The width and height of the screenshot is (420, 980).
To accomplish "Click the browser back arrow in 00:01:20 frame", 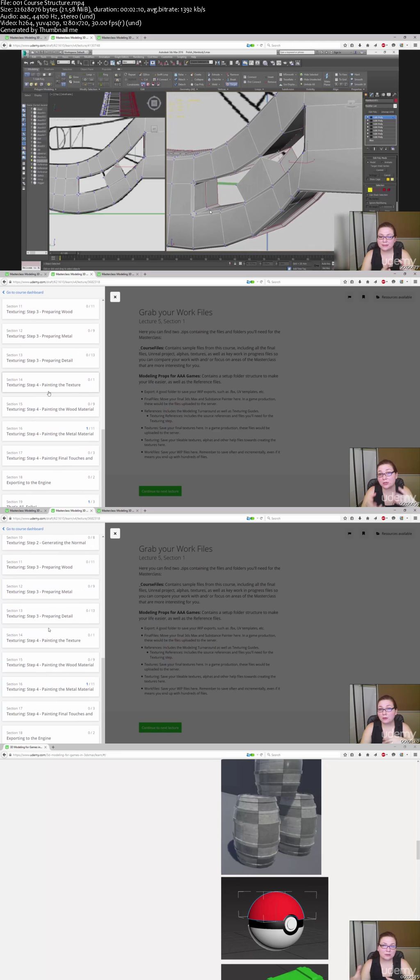I will pos(5,518).
